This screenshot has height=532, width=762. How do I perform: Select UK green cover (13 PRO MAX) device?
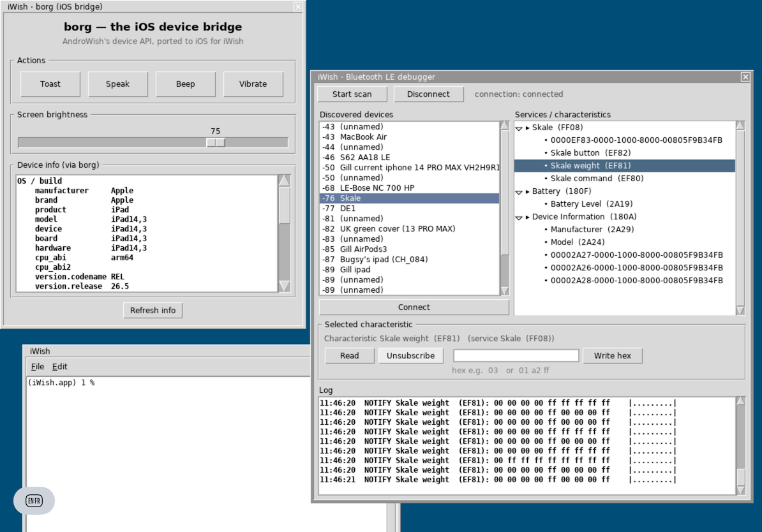coord(409,229)
